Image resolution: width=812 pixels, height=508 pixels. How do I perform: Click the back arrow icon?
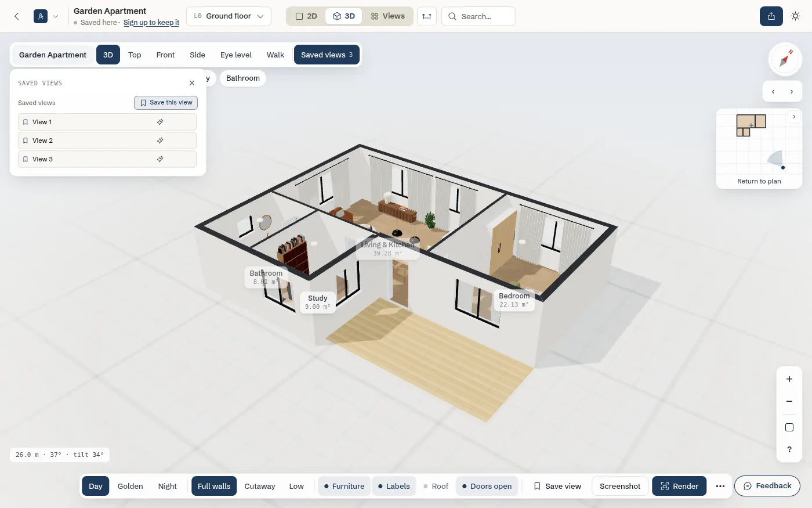click(17, 16)
